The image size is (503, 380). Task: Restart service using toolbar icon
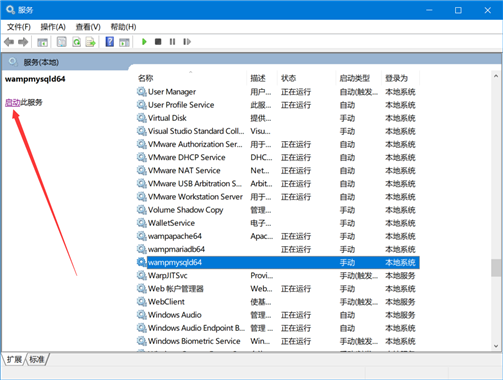pyautogui.click(x=187, y=42)
